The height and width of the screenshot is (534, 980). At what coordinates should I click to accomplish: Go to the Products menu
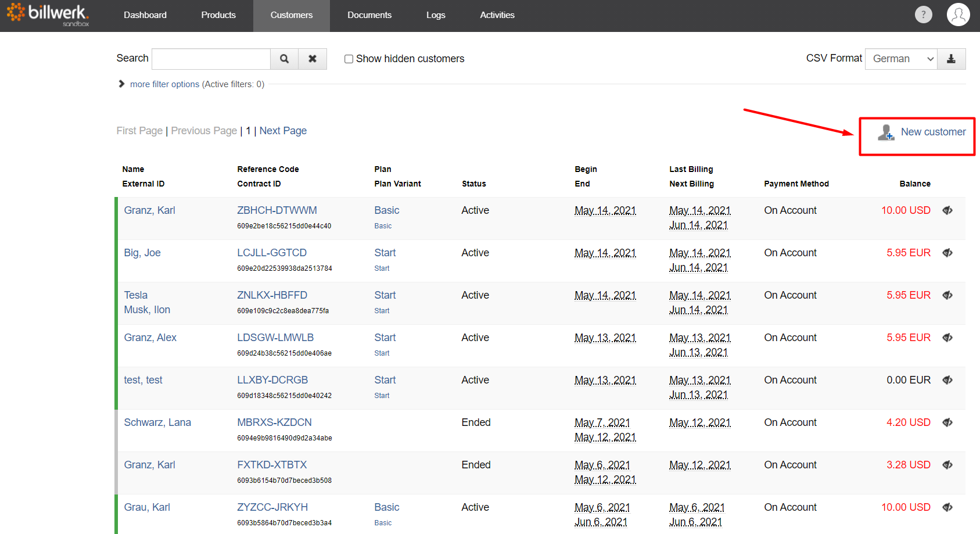218,15
